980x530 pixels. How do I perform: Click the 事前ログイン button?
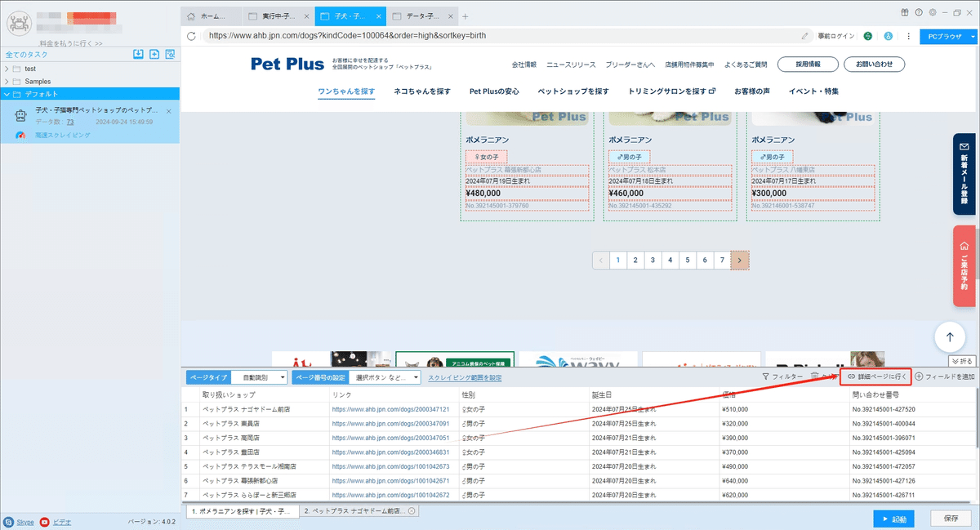click(835, 36)
